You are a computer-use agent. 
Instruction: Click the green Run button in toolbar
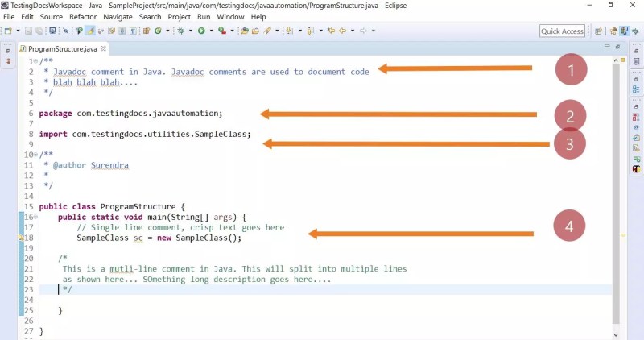(201, 31)
